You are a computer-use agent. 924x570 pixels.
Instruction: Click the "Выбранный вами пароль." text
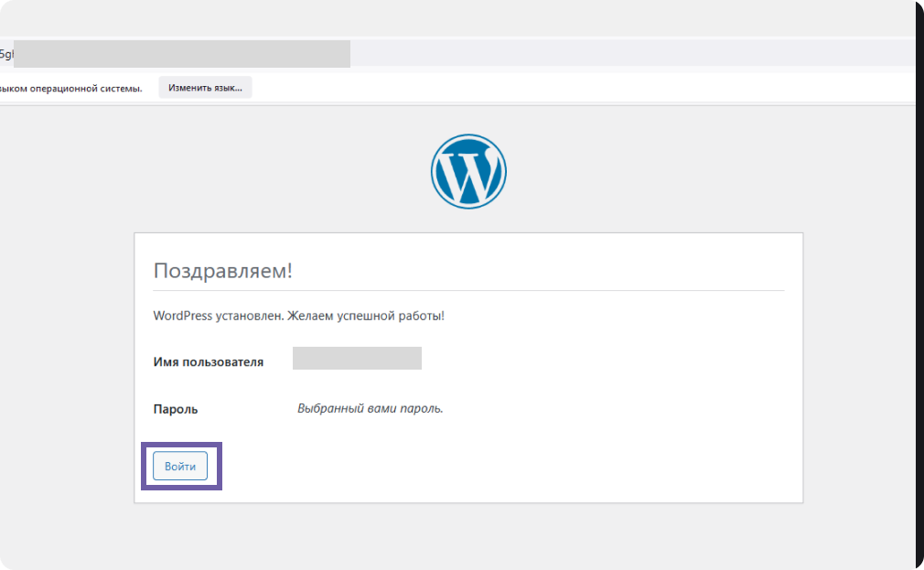click(x=370, y=408)
